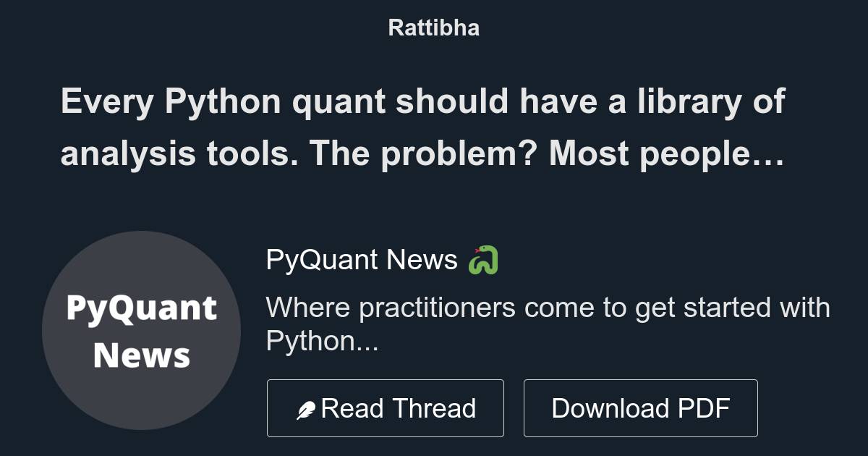Open Rattibha home via the header wordmark
Viewport: 868px width, 456px height.
tap(433, 28)
